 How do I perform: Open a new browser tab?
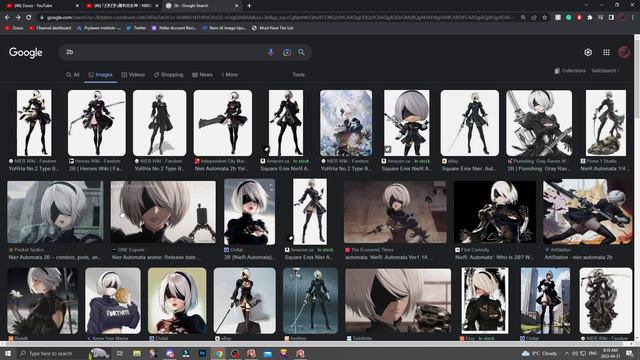[249, 6]
